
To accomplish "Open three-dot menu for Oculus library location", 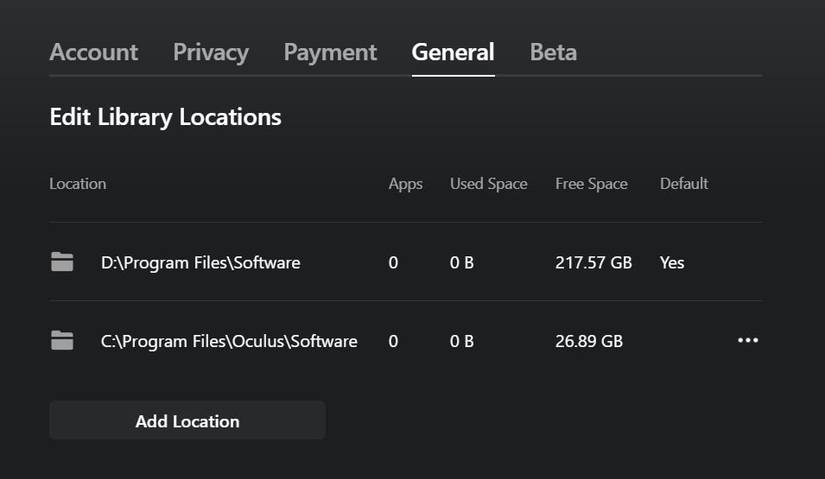I will [x=748, y=341].
